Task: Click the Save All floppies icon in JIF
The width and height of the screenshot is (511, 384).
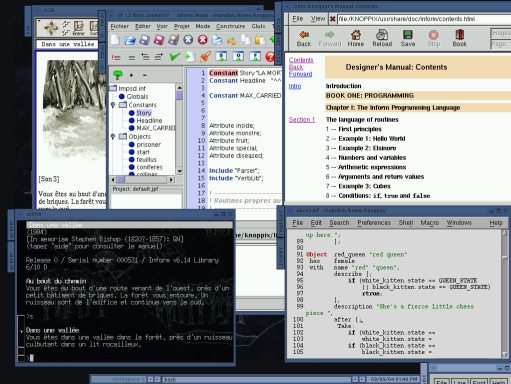Action: 173,40
